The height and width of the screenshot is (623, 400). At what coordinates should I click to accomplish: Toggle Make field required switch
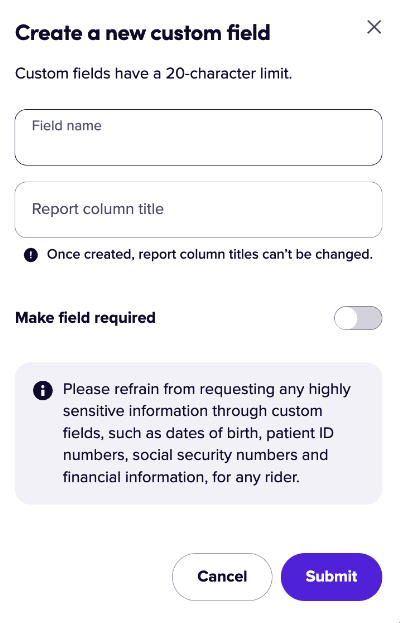pos(358,318)
